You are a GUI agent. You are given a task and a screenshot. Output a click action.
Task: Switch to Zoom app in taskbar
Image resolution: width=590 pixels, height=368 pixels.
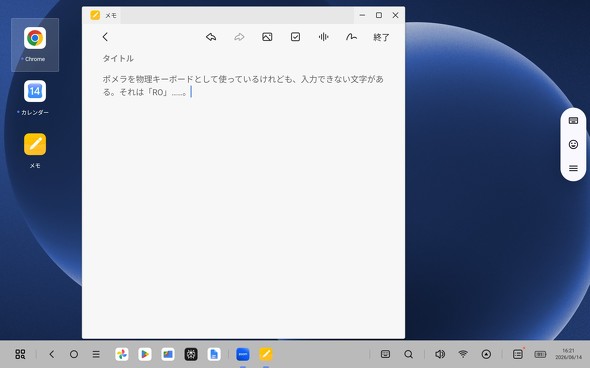[243, 354]
